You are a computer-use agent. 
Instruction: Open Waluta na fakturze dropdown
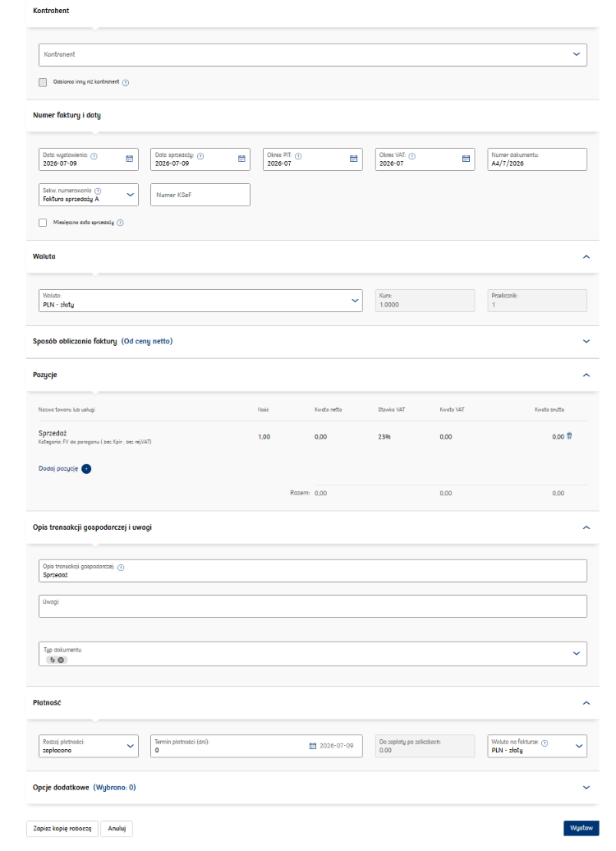pos(537,746)
